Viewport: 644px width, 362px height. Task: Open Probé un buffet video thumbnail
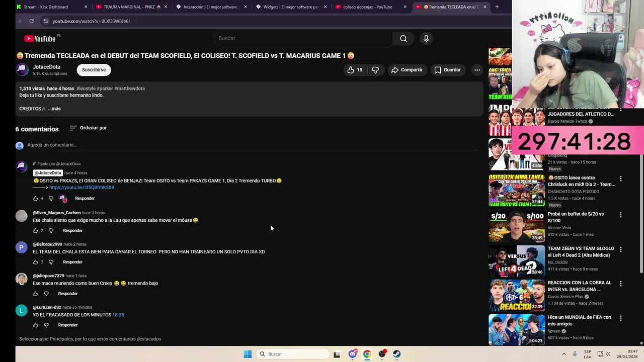pos(516,226)
